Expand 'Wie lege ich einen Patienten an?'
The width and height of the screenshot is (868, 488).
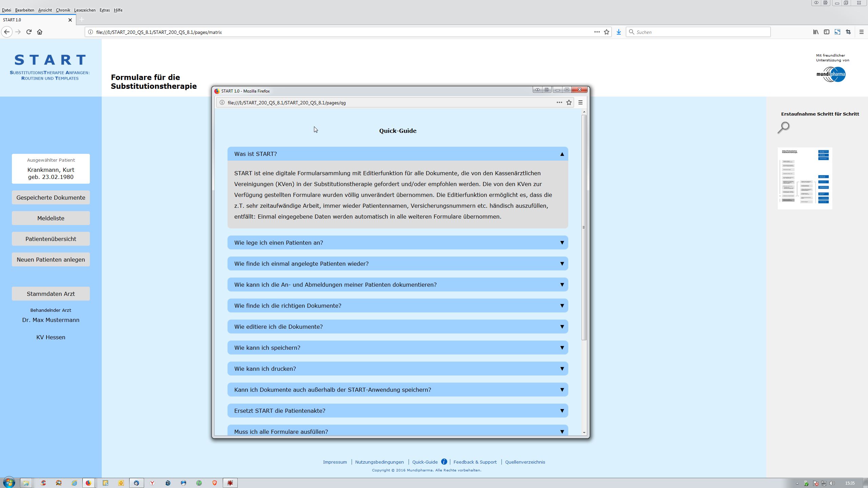click(398, 243)
